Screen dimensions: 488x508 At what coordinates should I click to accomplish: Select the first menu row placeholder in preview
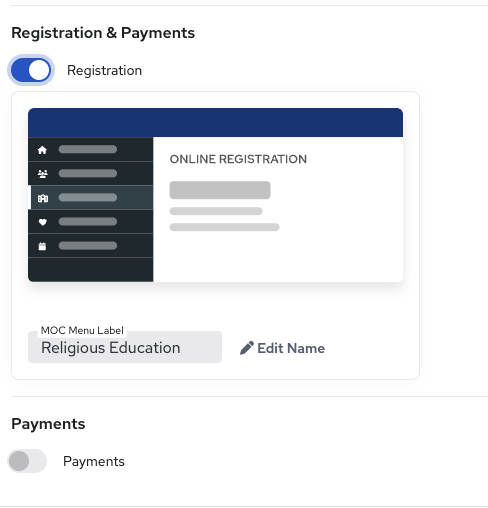[91, 149]
